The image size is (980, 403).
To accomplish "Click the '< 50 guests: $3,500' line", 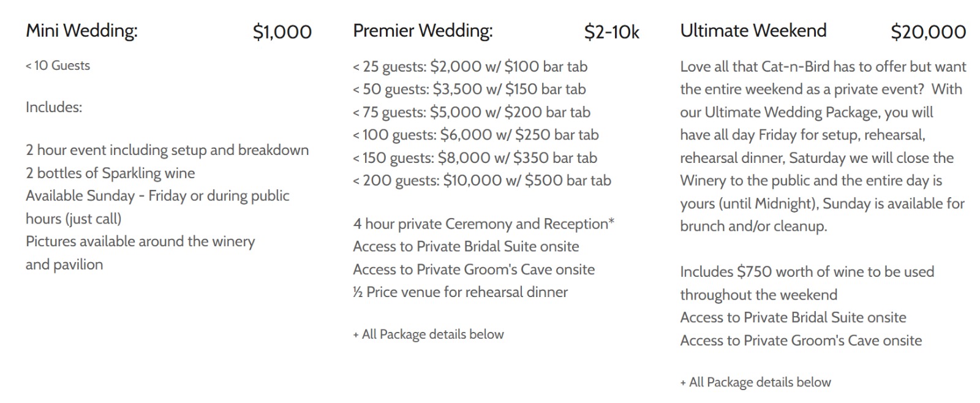I will click(x=469, y=89).
